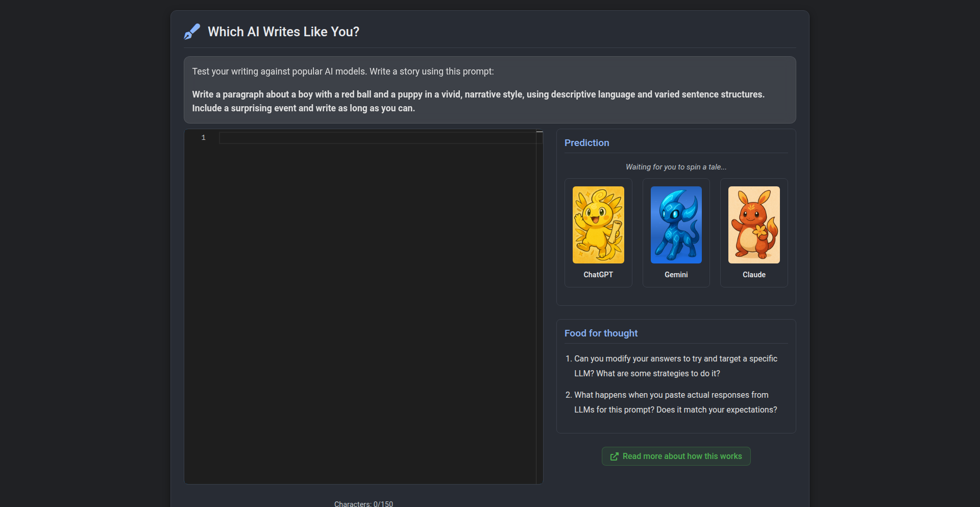Viewport: 980px width, 507px height.
Task: Click the Gemini label under the mascot
Action: point(676,275)
